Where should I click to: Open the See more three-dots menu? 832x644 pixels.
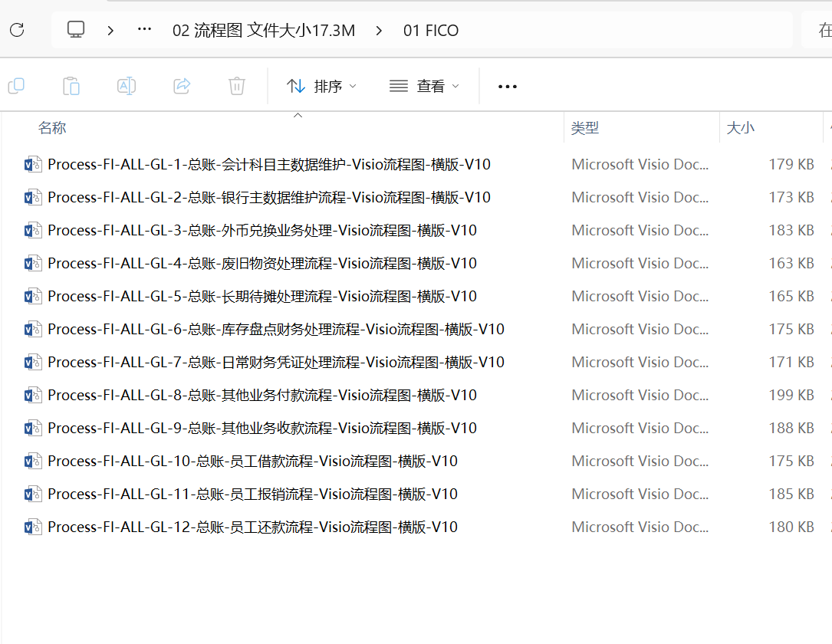point(508,86)
